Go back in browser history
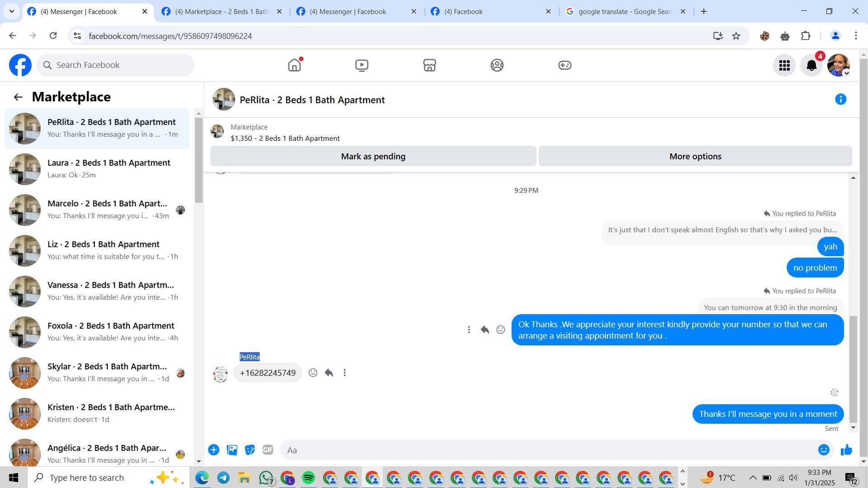 pyautogui.click(x=13, y=36)
